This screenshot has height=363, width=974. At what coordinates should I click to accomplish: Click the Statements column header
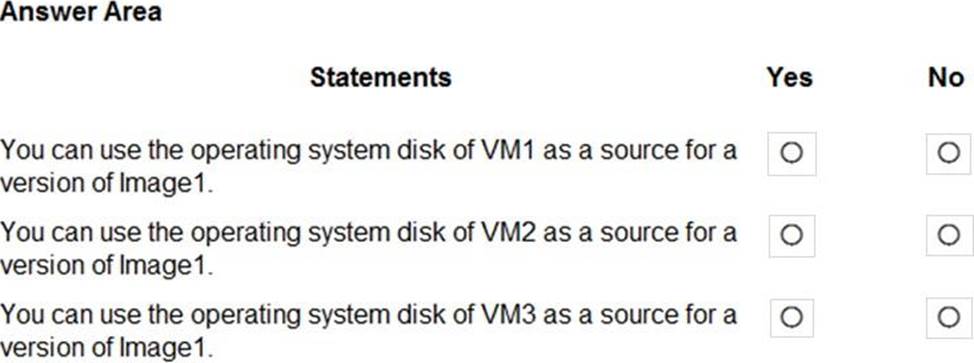coord(381,78)
